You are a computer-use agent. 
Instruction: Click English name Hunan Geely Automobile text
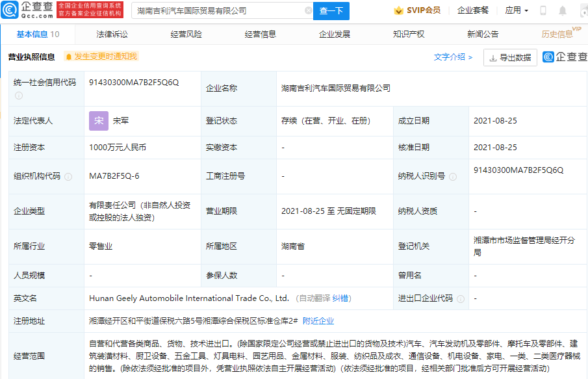[x=189, y=298]
